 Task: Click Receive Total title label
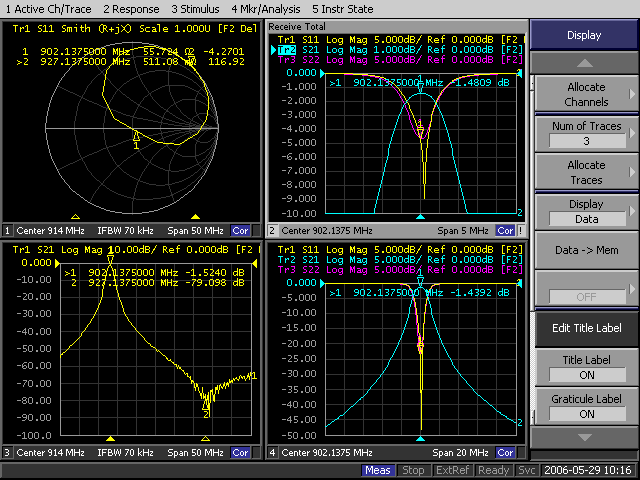297,27
